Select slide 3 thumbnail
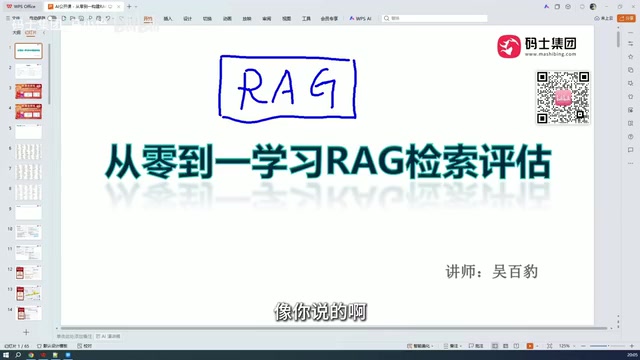The width and height of the screenshot is (640, 360). (29, 91)
